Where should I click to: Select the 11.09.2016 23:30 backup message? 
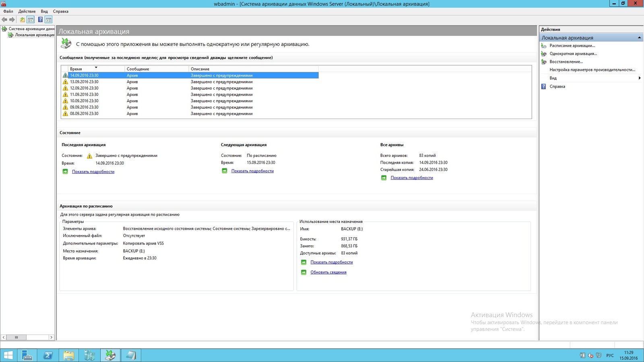[x=190, y=95]
